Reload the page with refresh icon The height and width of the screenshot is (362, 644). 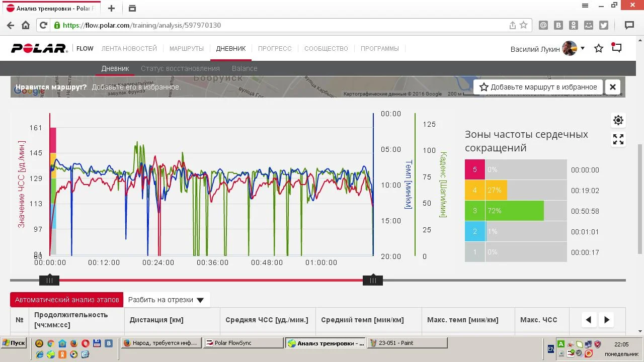pyautogui.click(x=44, y=25)
